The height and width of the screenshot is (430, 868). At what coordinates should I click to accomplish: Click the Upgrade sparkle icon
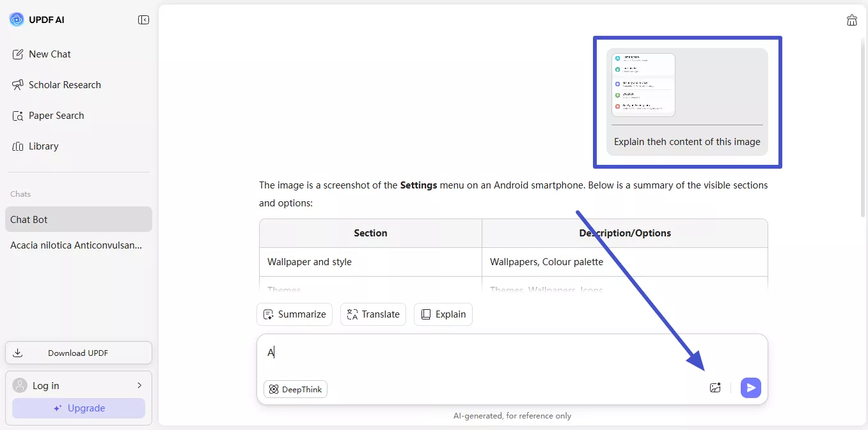point(58,408)
